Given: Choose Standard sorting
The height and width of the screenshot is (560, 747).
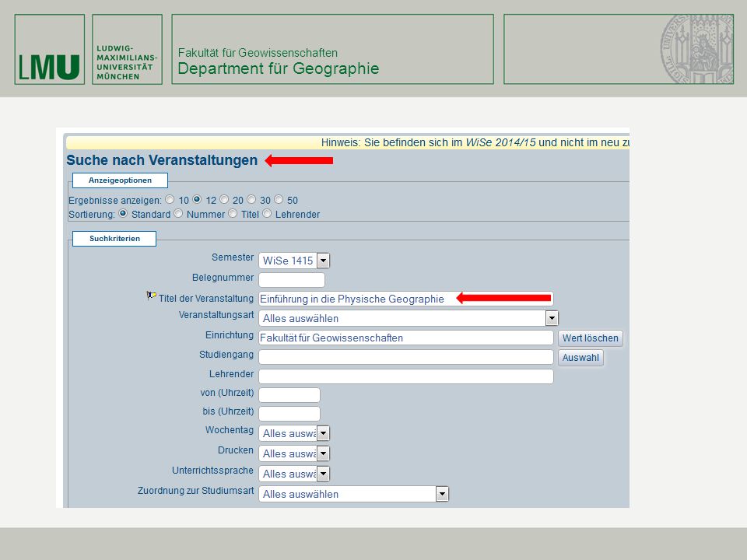Looking at the screenshot, I should click(123, 213).
